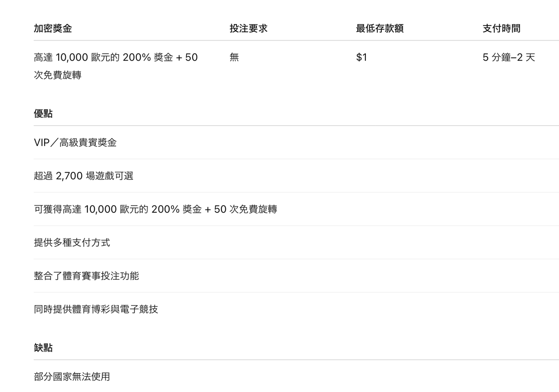Select the 部分國家無法使用 row

[x=72, y=376]
